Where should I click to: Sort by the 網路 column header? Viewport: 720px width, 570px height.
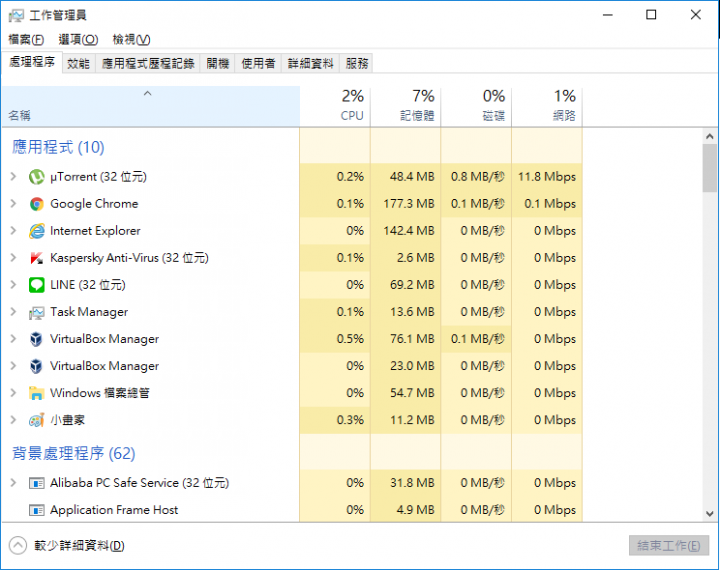click(547, 107)
